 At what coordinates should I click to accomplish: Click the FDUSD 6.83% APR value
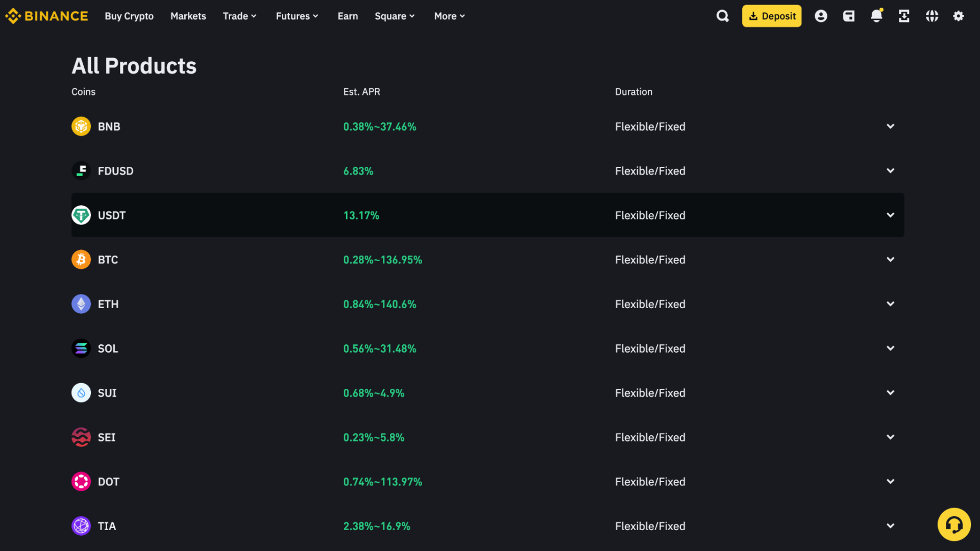tap(358, 171)
